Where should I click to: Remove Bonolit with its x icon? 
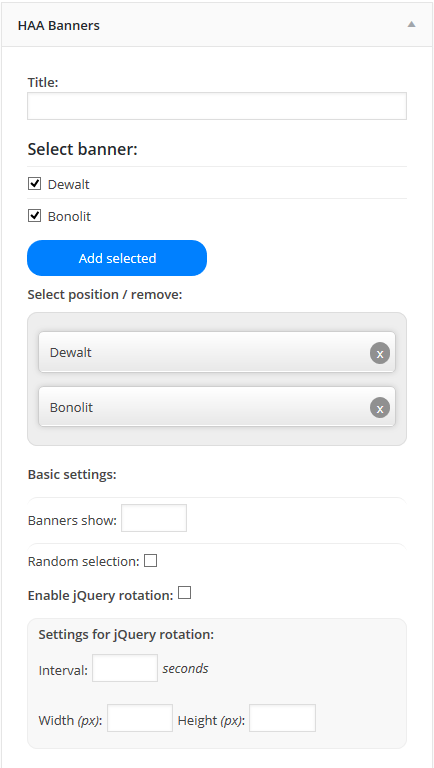(380, 408)
